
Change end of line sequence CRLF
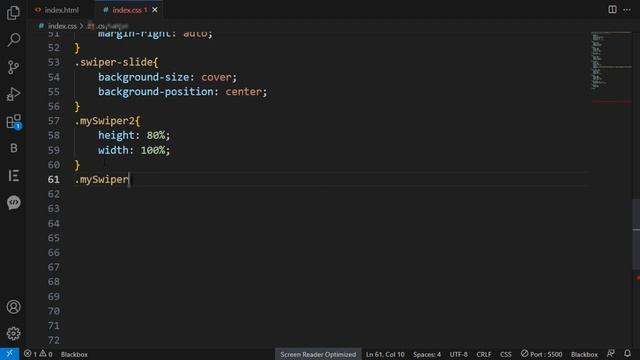tap(484, 354)
